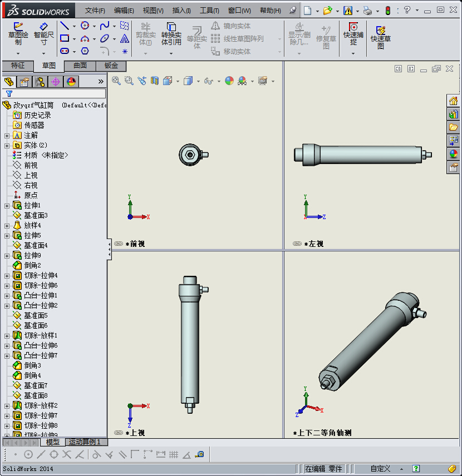
Task: Expand the 实体(2) tree node
Action: click(x=7, y=146)
